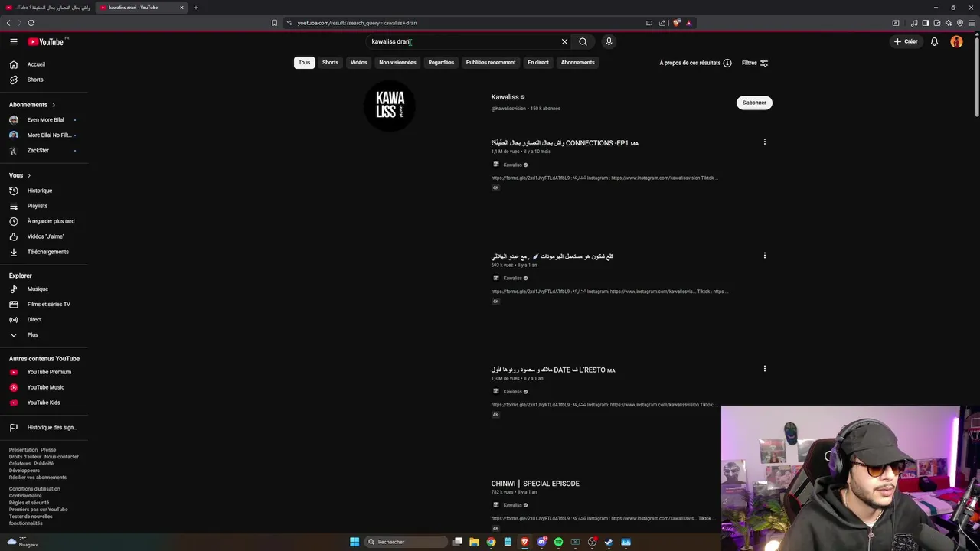This screenshot has width=980, height=551.
Task: Click the magnifier search button
Action: (x=583, y=41)
